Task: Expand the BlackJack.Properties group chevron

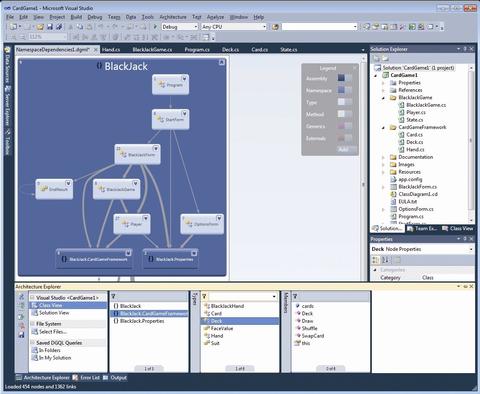Action: (194, 253)
